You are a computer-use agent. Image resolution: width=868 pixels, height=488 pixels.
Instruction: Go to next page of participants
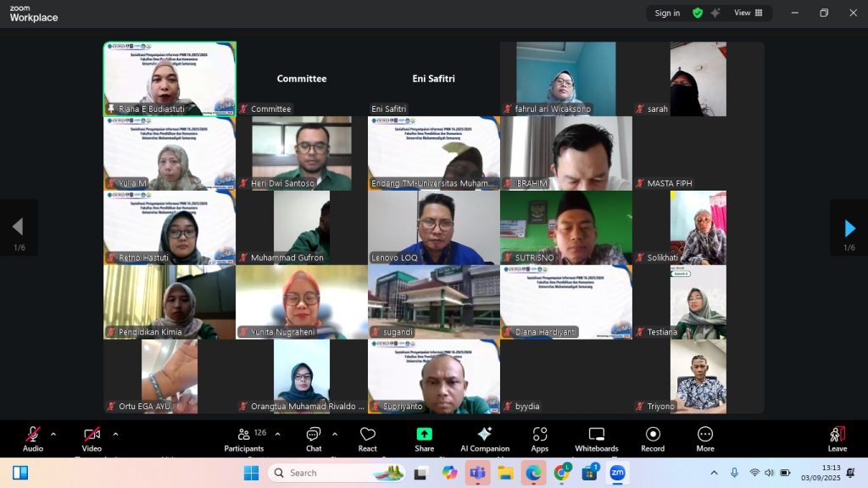pyautogui.click(x=849, y=228)
